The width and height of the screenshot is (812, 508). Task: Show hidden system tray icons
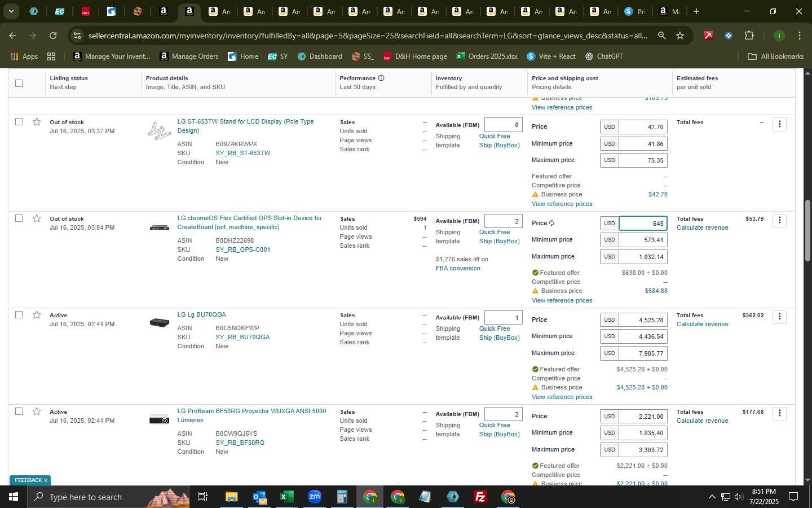coord(712,497)
